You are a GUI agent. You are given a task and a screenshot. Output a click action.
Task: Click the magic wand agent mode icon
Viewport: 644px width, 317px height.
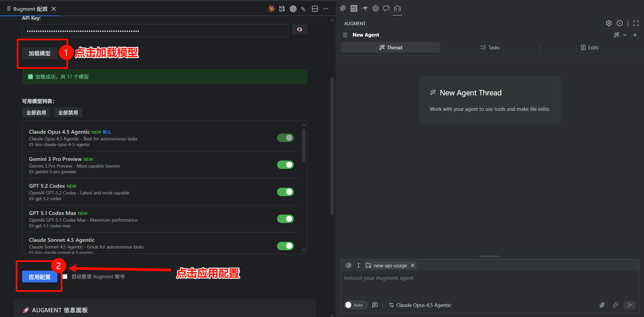616,35
